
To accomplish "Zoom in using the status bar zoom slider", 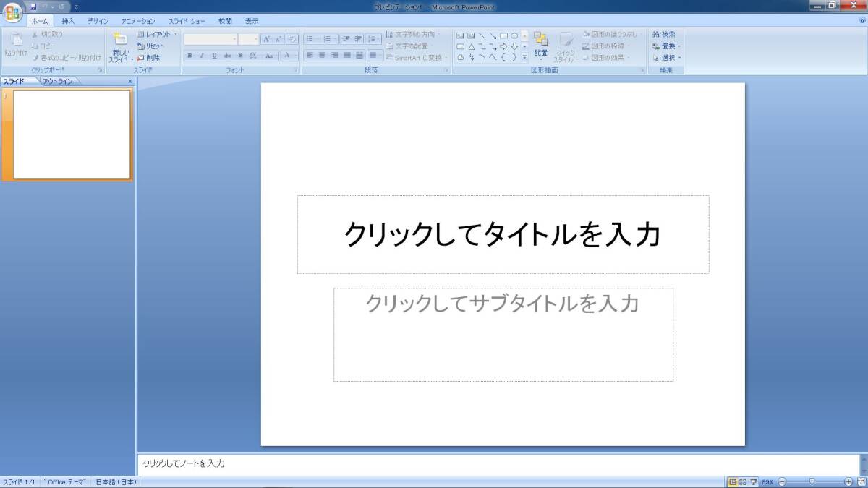I will (848, 481).
